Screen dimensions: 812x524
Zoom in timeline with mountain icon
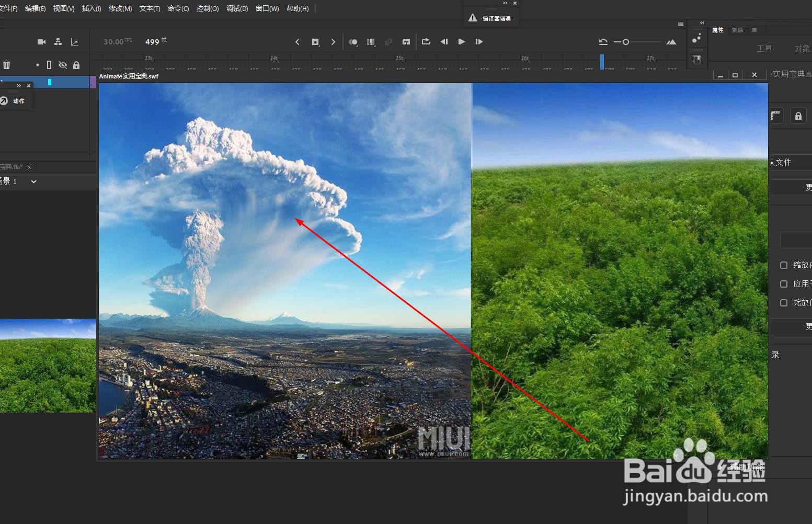[671, 42]
